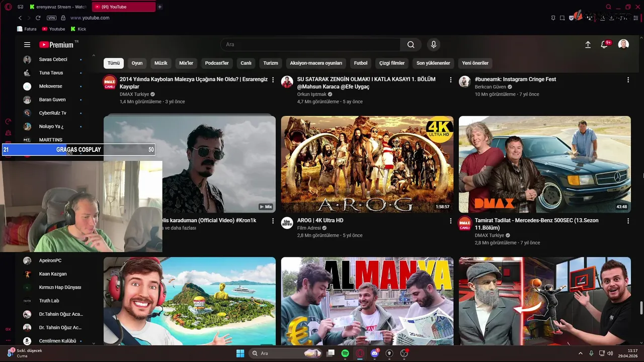Open Discord from the taskbar
The width and height of the screenshot is (644, 362).
[x=374, y=353]
